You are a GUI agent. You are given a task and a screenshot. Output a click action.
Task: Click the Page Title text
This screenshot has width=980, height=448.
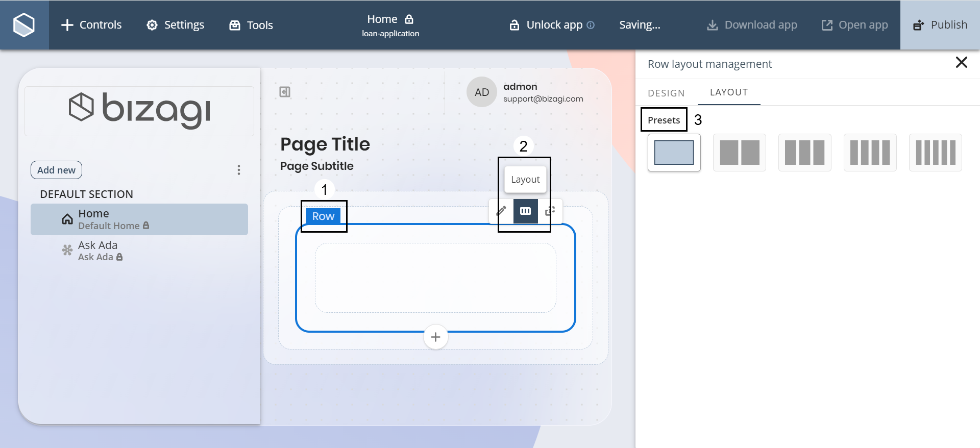(325, 144)
